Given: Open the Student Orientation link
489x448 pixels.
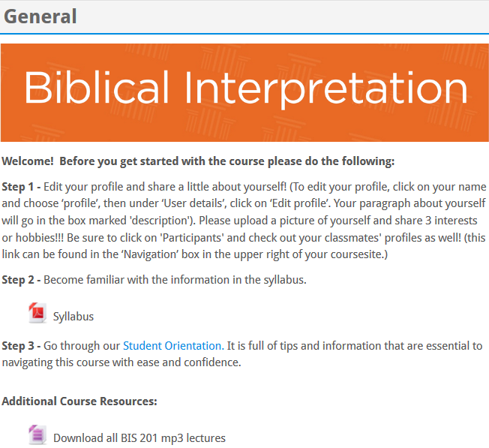Looking at the screenshot, I should 173,346.
